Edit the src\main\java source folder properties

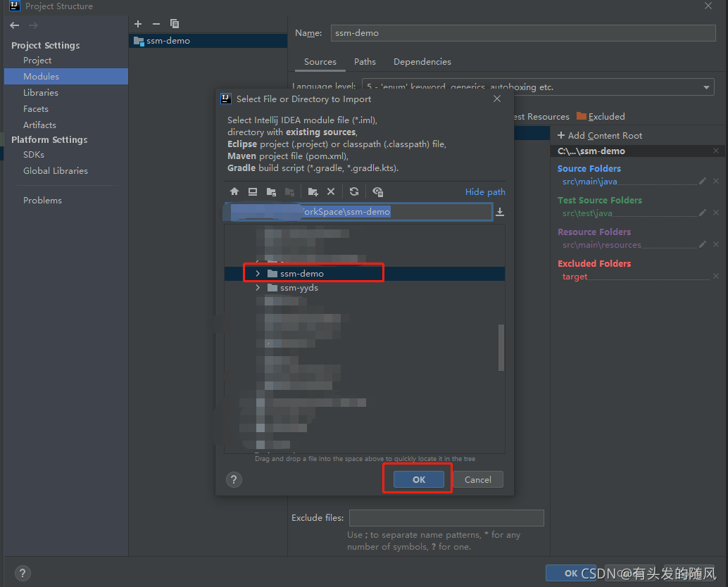(x=703, y=181)
